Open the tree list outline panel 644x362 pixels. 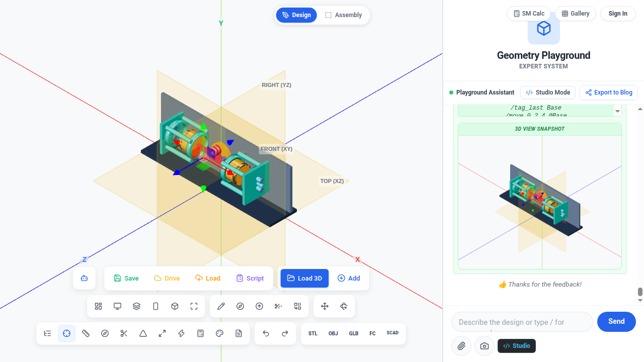pos(47,333)
